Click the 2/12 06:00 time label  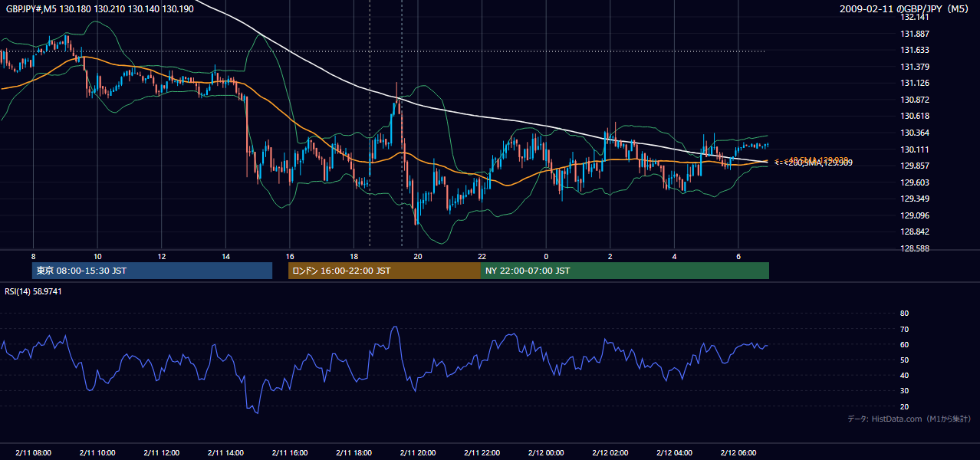(x=738, y=453)
